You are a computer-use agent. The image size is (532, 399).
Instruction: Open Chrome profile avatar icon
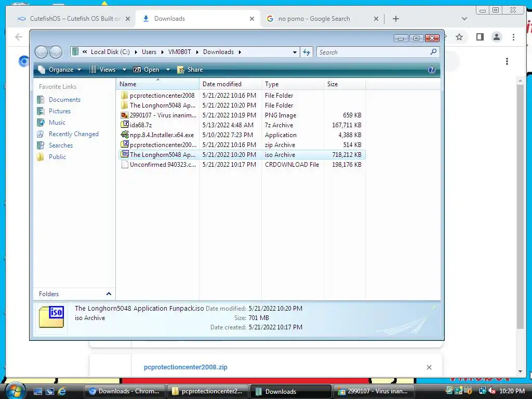point(496,37)
